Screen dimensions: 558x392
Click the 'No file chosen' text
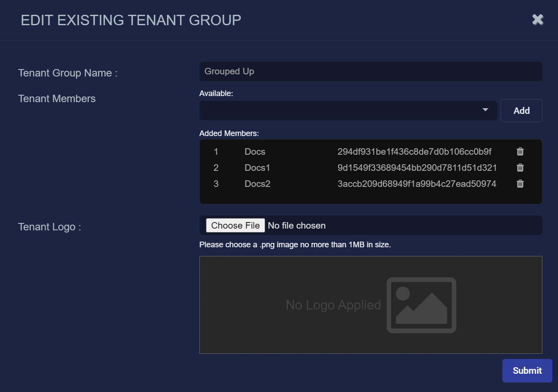[x=296, y=226]
